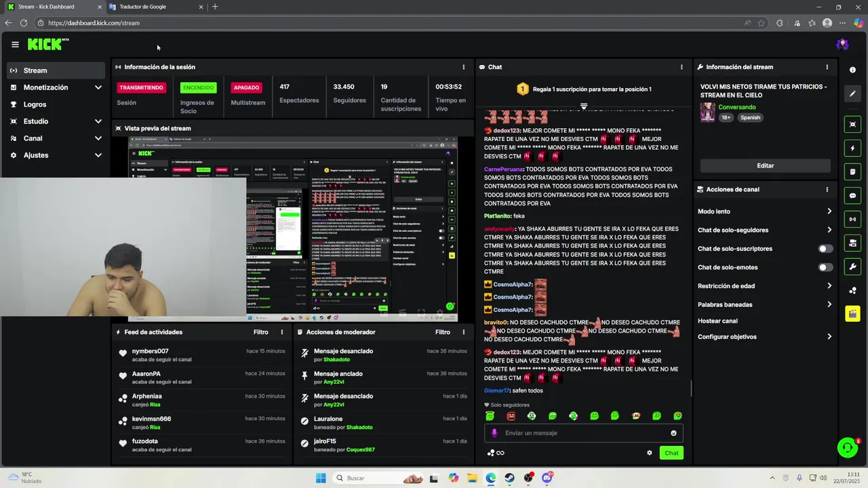Click the stream preview thumbnail
The width and height of the screenshot is (868, 488).
[x=293, y=228]
